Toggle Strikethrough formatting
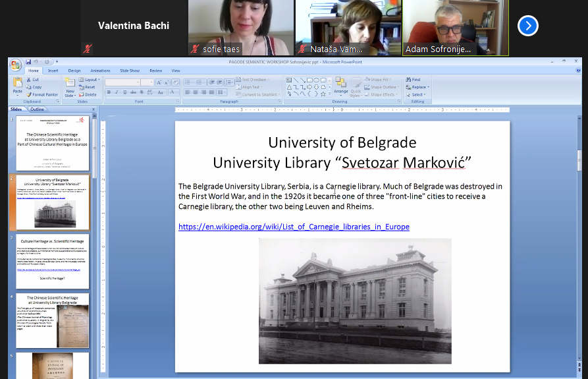This screenshot has width=588, height=379. (x=133, y=92)
